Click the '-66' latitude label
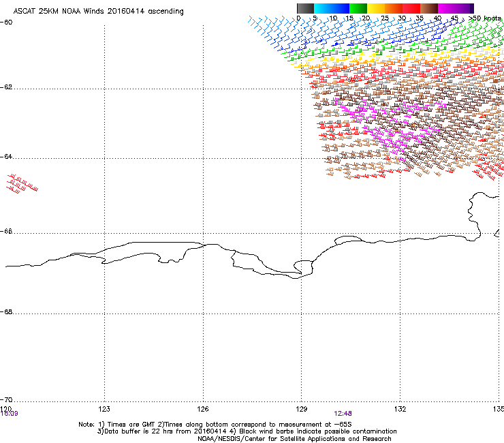 click(6, 231)
